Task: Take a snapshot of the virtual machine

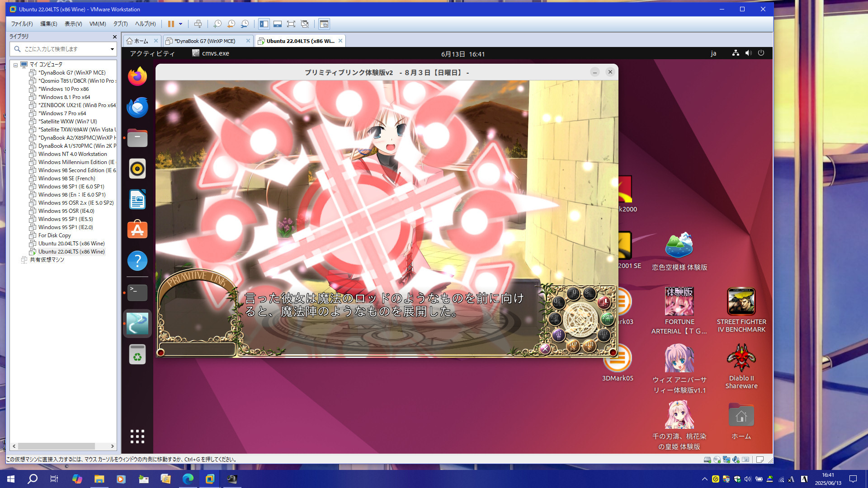Action: [x=217, y=24]
